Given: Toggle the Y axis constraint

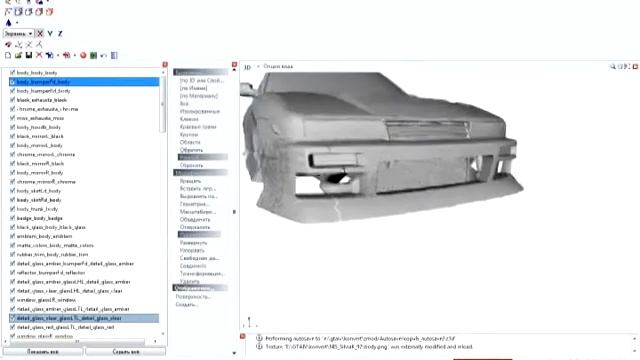Looking at the screenshot, I should [x=50, y=33].
